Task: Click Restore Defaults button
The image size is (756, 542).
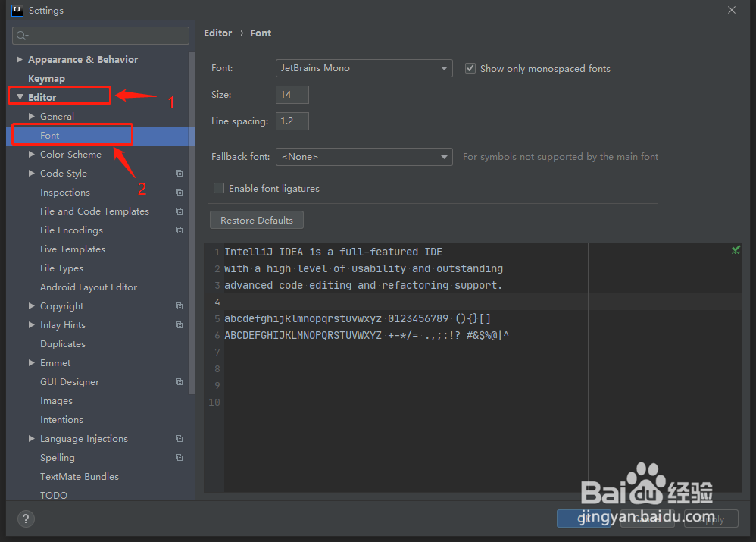Action: [x=257, y=220]
